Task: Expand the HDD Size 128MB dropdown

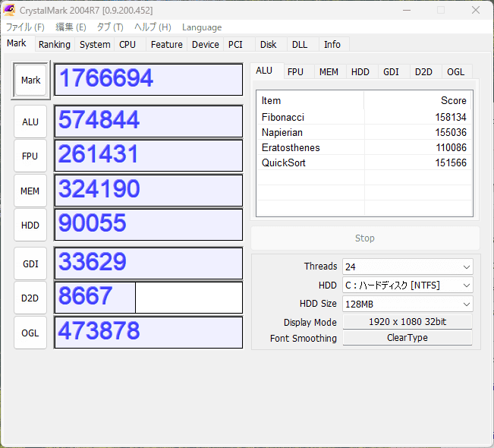Action: [407, 304]
